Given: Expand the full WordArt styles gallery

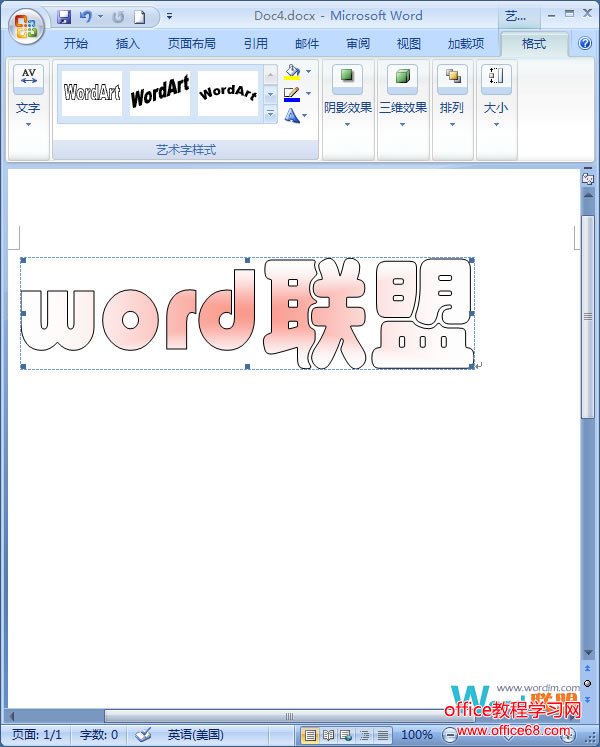Looking at the screenshot, I should click(270, 113).
